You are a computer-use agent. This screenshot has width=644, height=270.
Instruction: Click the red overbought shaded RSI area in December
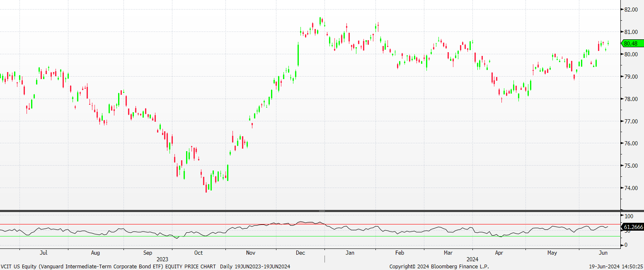(x=310, y=223)
